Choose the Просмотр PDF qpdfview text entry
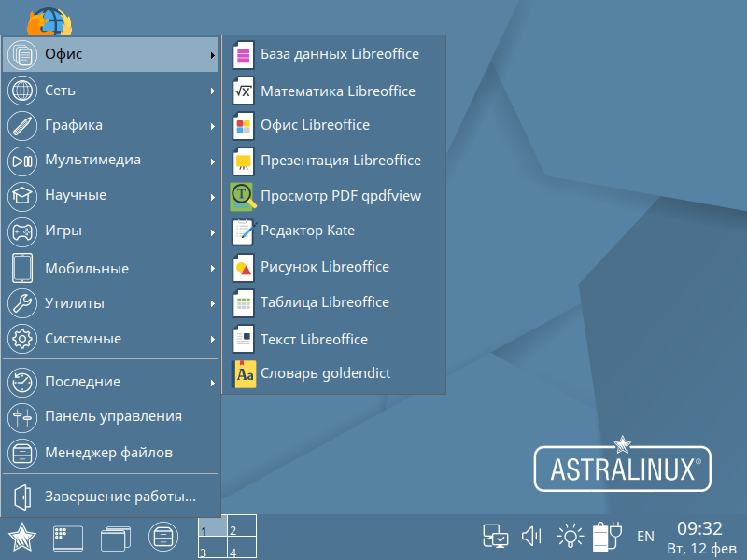The image size is (747, 560). tap(341, 196)
